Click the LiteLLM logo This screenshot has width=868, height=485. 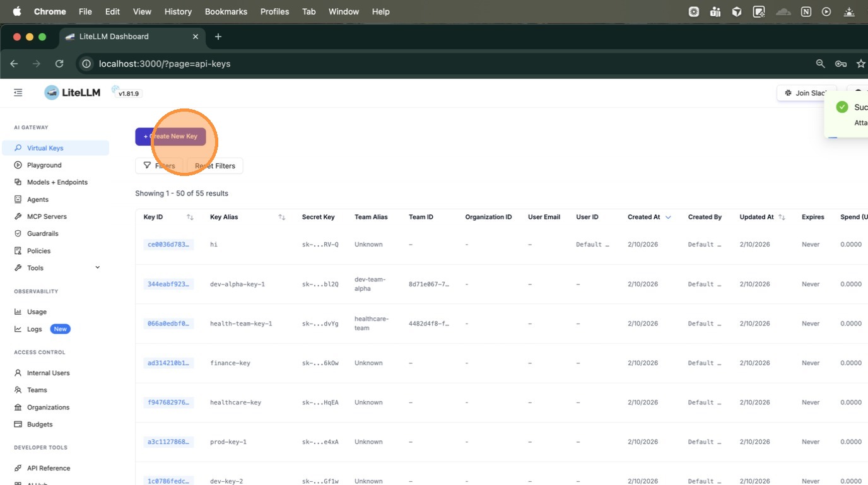tap(73, 93)
